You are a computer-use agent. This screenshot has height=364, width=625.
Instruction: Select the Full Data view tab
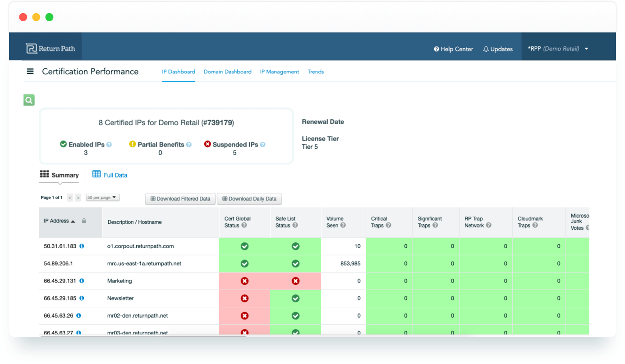pyautogui.click(x=110, y=175)
